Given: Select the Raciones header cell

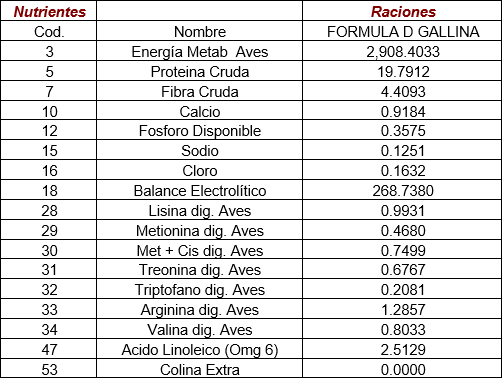Looking at the screenshot, I should 402,11.
